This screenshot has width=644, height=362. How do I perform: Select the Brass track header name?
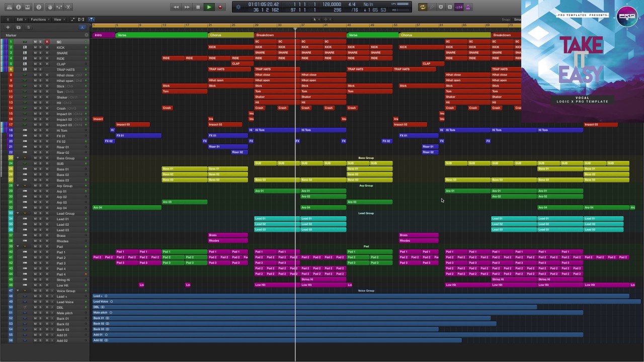pos(61,236)
